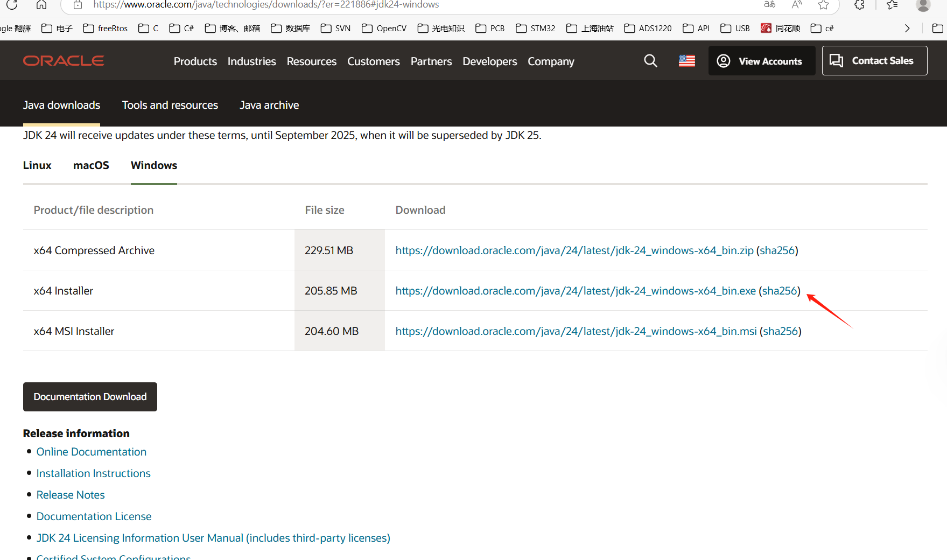This screenshot has height=560, width=947.
Task: Open the Installation Instructions link
Action: tap(94, 473)
